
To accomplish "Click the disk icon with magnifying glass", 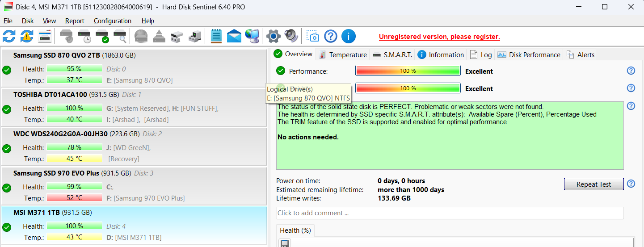I will pos(120,36).
